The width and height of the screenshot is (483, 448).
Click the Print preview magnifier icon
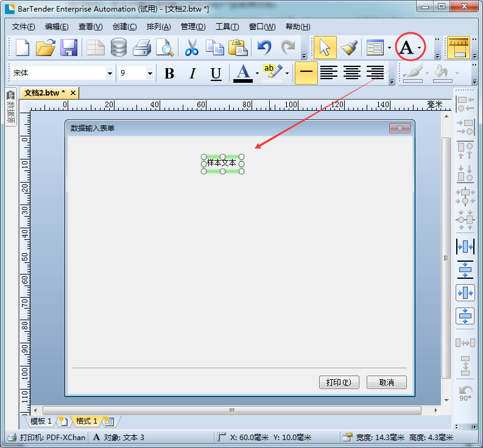click(164, 47)
